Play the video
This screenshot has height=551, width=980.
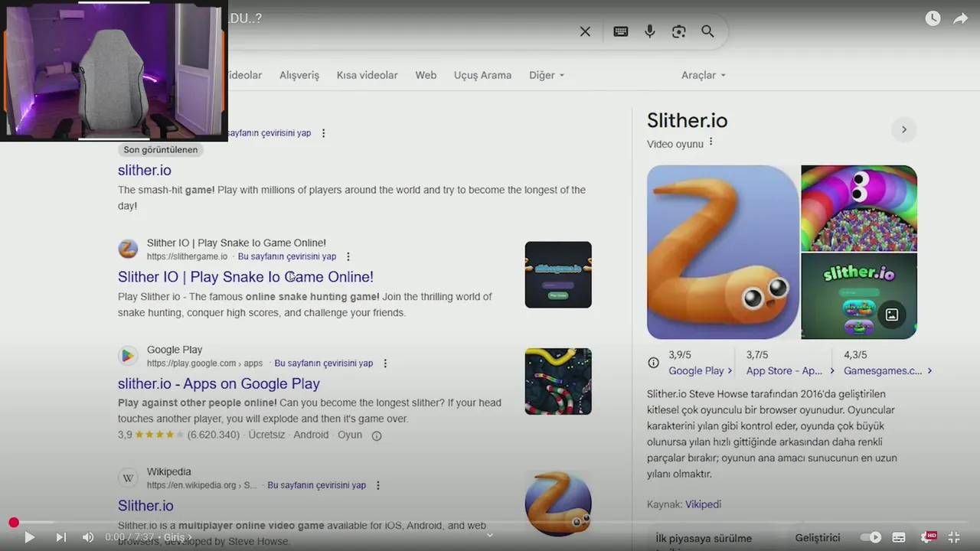click(x=29, y=537)
